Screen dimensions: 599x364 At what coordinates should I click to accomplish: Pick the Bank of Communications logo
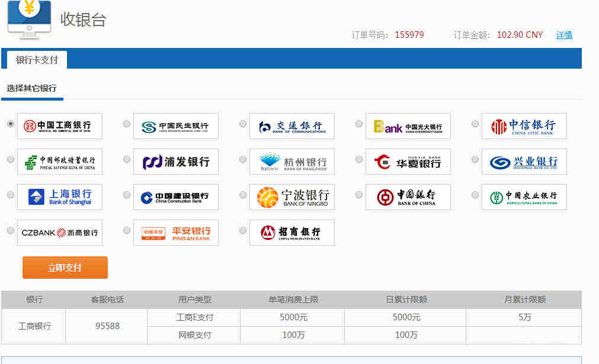[x=292, y=126]
